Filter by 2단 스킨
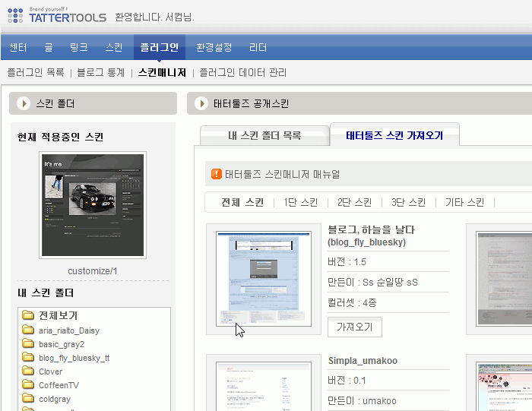532x411 pixels. [x=355, y=202]
